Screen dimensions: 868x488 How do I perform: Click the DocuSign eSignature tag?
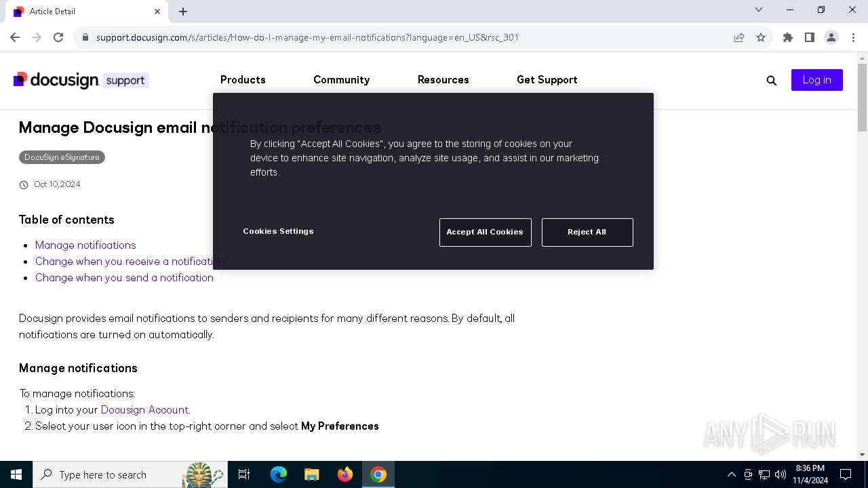(x=62, y=157)
